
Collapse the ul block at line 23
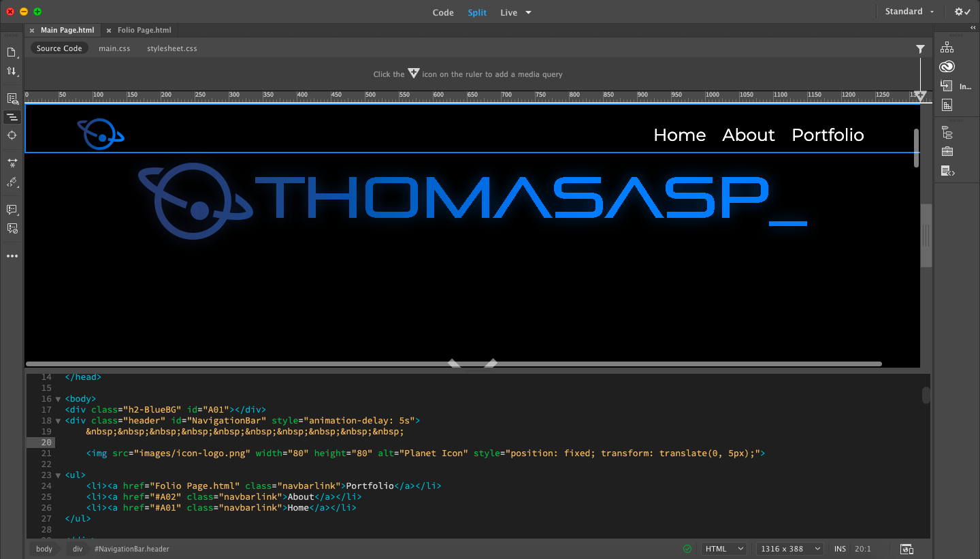tap(58, 475)
